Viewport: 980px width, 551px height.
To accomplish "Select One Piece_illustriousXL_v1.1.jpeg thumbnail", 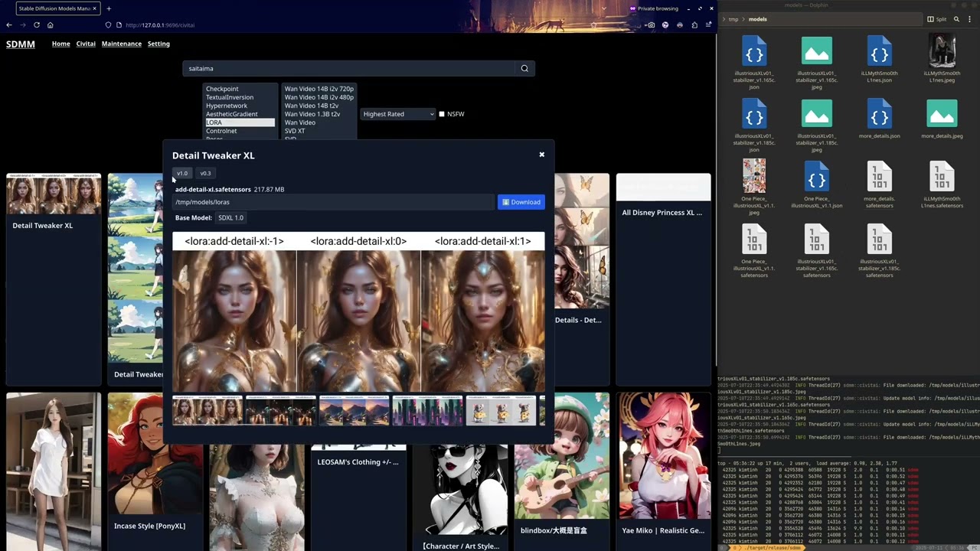I will [754, 176].
